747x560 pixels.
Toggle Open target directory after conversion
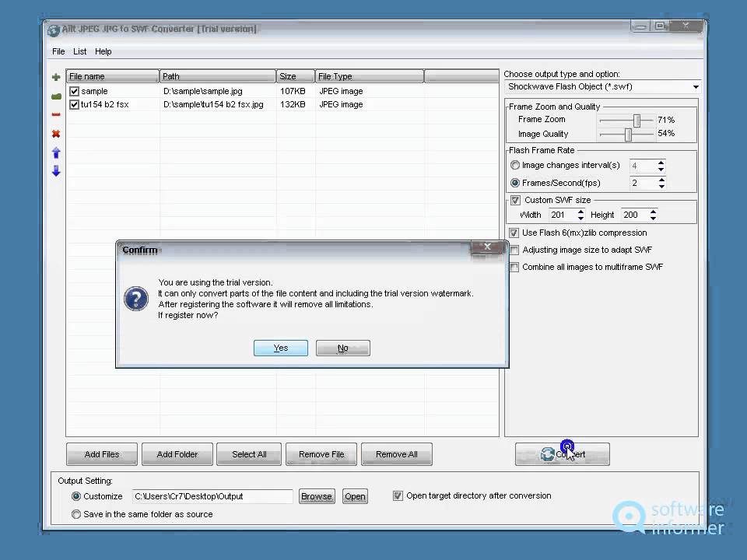(x=398, y=495)
